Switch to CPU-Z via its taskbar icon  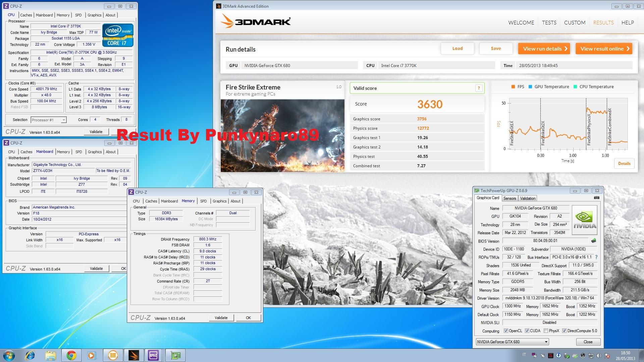[x=154, y=355]
